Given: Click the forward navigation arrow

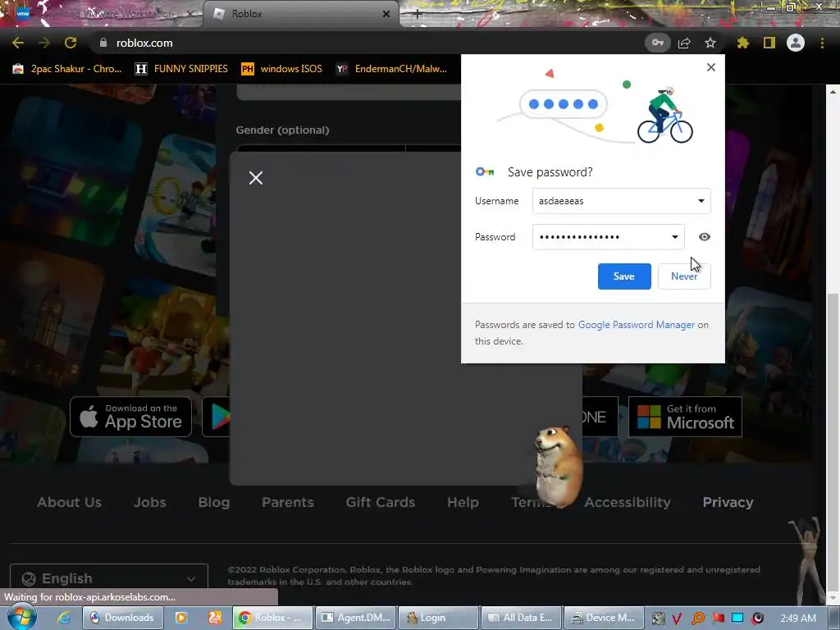Looking at the screenshot, I should 44,43.
